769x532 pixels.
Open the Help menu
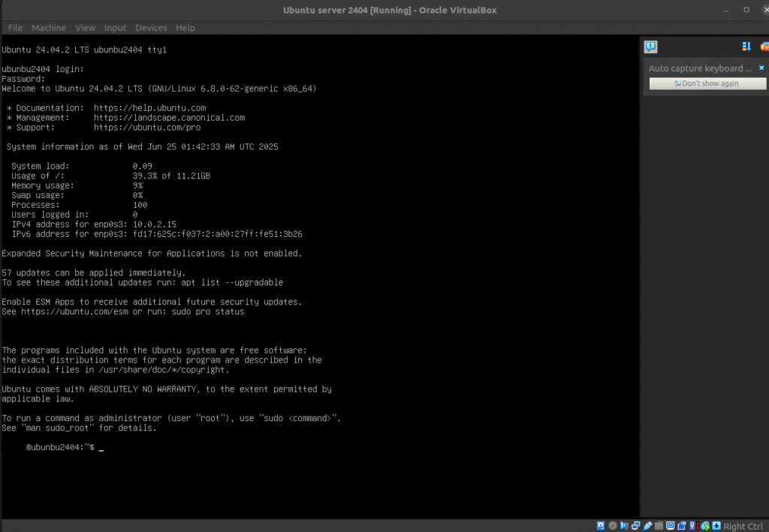185,28
